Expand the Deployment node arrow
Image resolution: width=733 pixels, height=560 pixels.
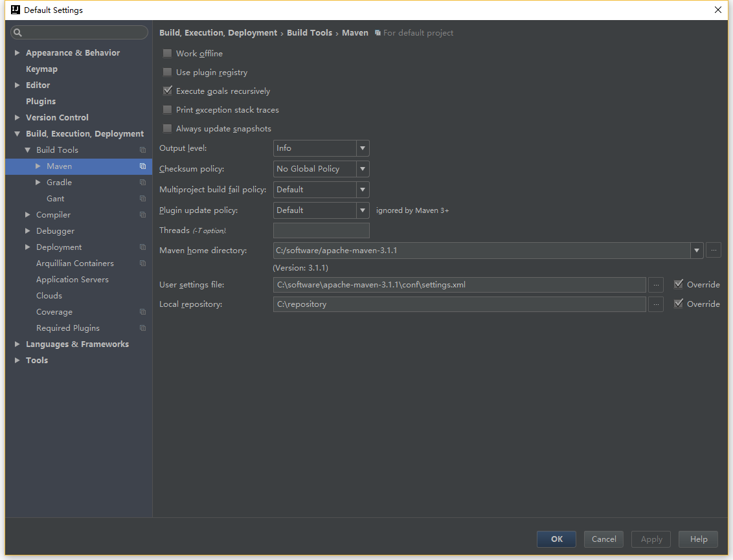click(x=28, y=247)
